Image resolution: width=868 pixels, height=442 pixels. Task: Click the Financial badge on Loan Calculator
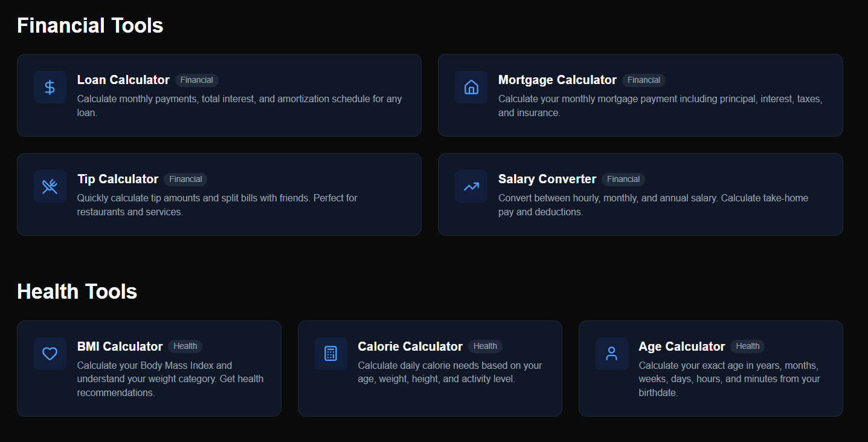[197, 80]
